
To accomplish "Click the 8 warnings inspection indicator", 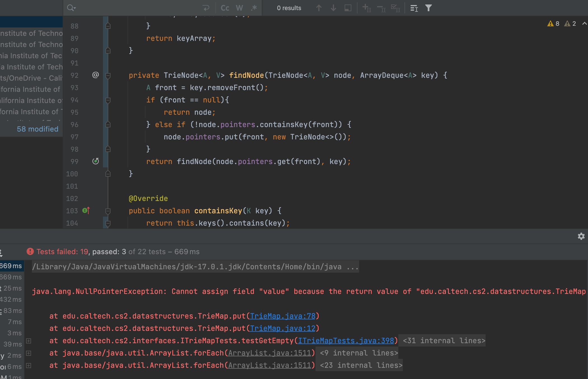I will 553,24.
